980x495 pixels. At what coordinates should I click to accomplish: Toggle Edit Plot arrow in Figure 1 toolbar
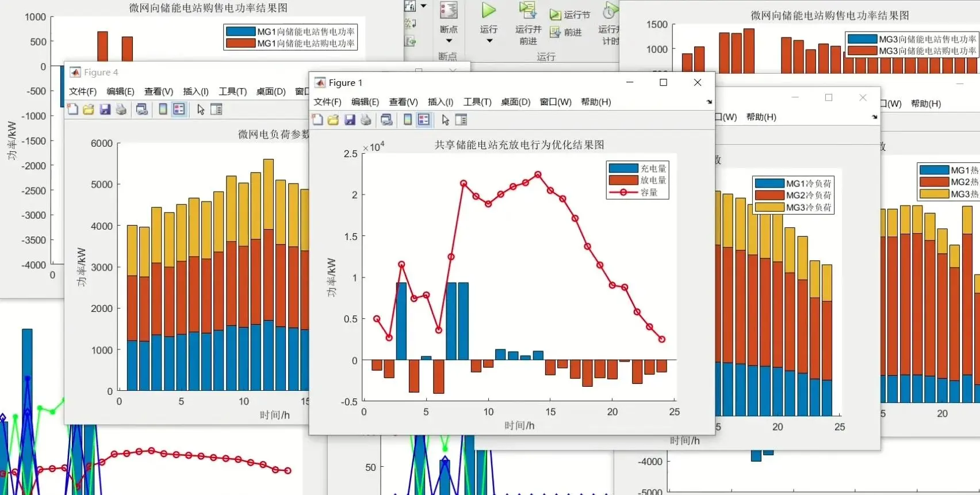446,120
